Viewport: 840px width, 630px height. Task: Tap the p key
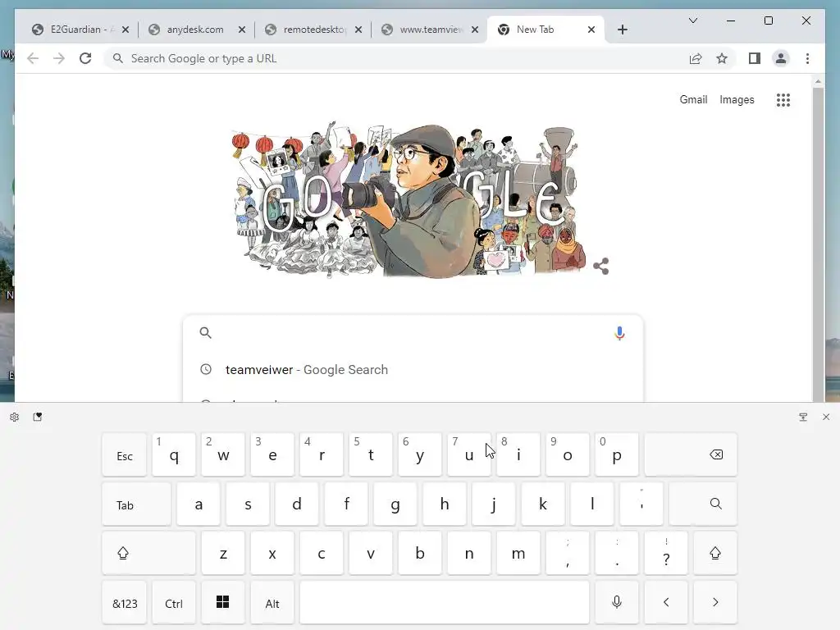pyautogui.click(x=617, y=454)
